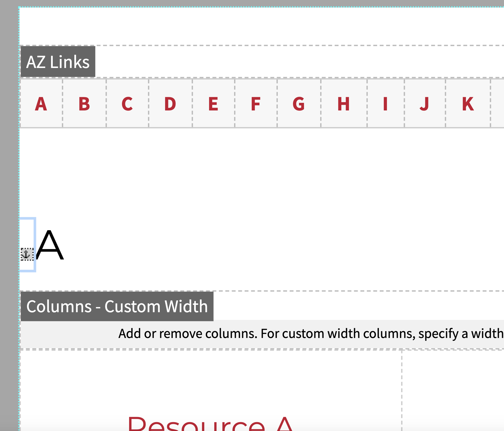Image resolution: width=504 pixels, height=431 pixels.
Task: Select the letter H link
Action: (344, 104)
